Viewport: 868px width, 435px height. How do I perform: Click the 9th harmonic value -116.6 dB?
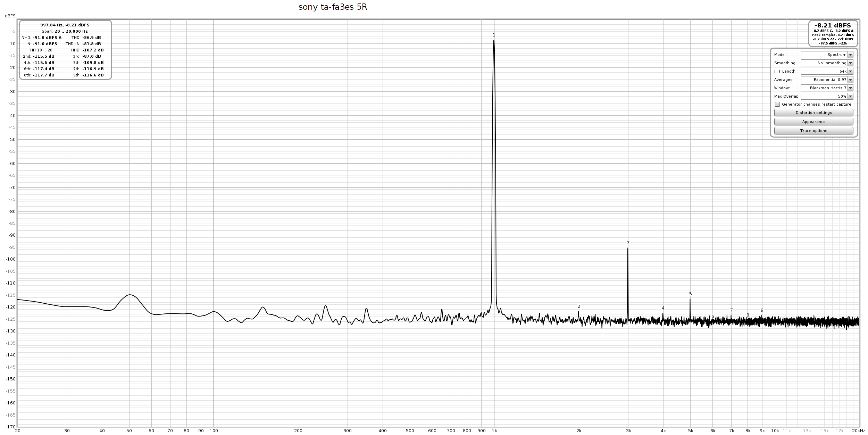click(93, 75)
